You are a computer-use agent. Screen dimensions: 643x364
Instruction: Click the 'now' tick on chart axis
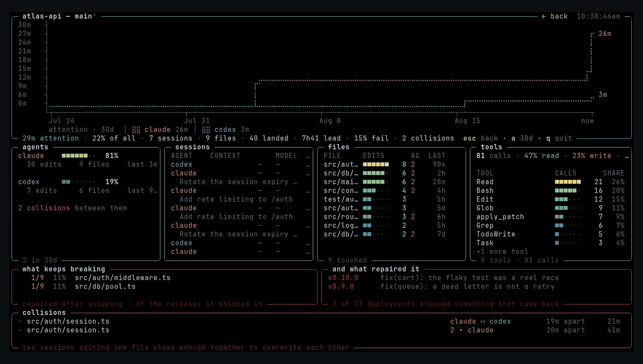[x=588, y=121]
